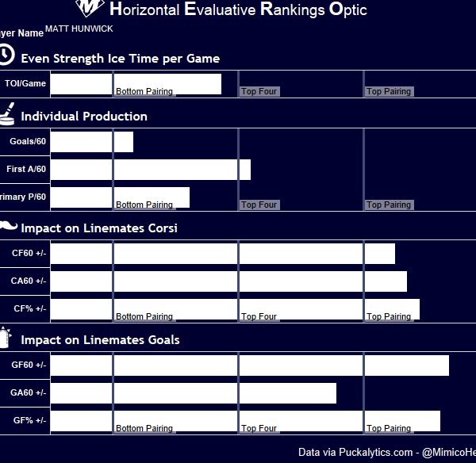This screenshot has width=476, height=463.
Task: Click the GA60 +/- bar
Action: [194, 392]
